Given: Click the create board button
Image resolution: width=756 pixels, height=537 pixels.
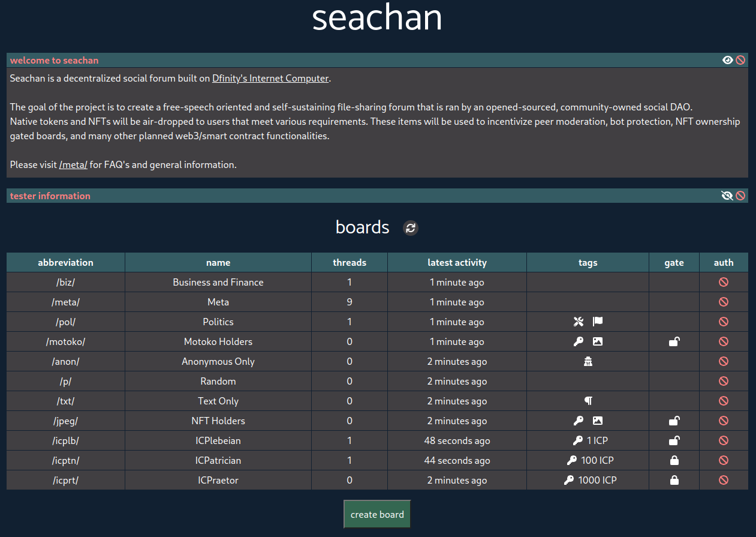Looking at the screenshot, I should (x=377, y=514).
